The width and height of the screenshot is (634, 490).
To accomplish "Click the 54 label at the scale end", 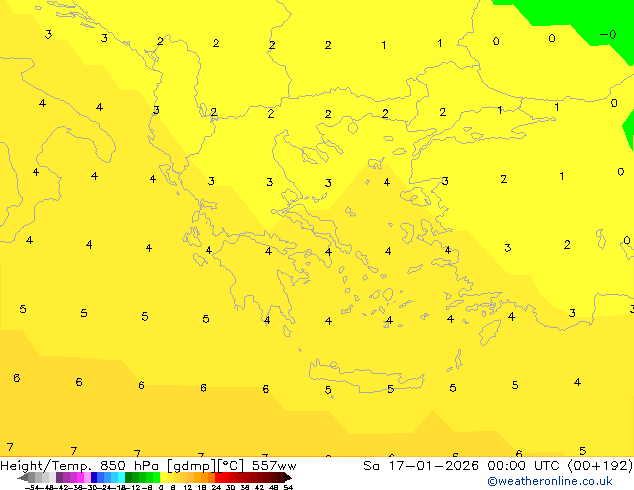I will click(x=288, y=487).
